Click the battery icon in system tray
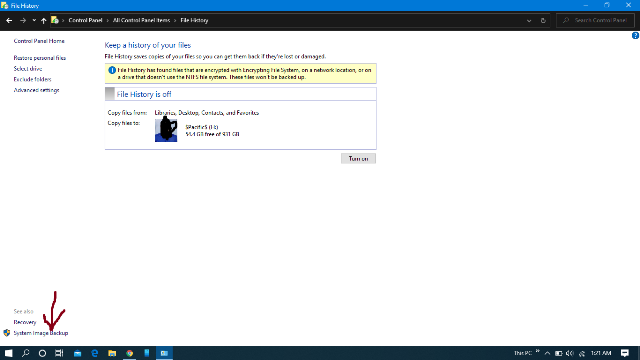This screenshot has width=640, height=360. [558, 353]
